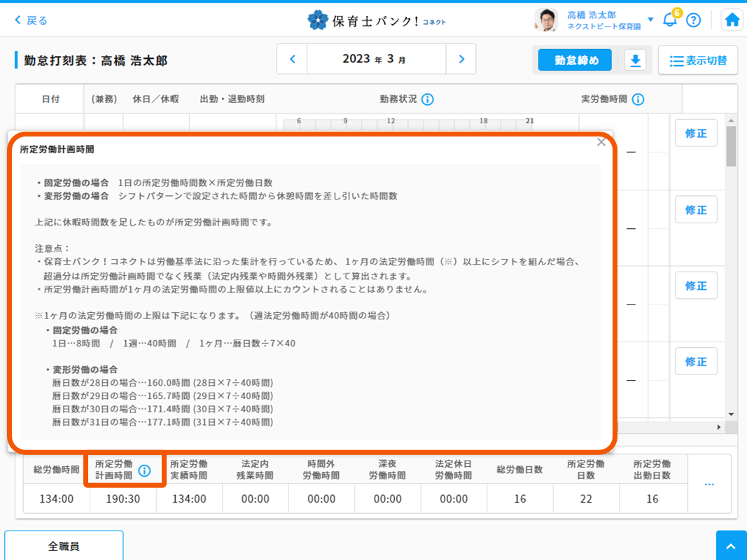Image resolution: width=747 pixels, height=560 pixels.
Task: Click the scroll-to-top arrow button
Action: pos(731,545)
